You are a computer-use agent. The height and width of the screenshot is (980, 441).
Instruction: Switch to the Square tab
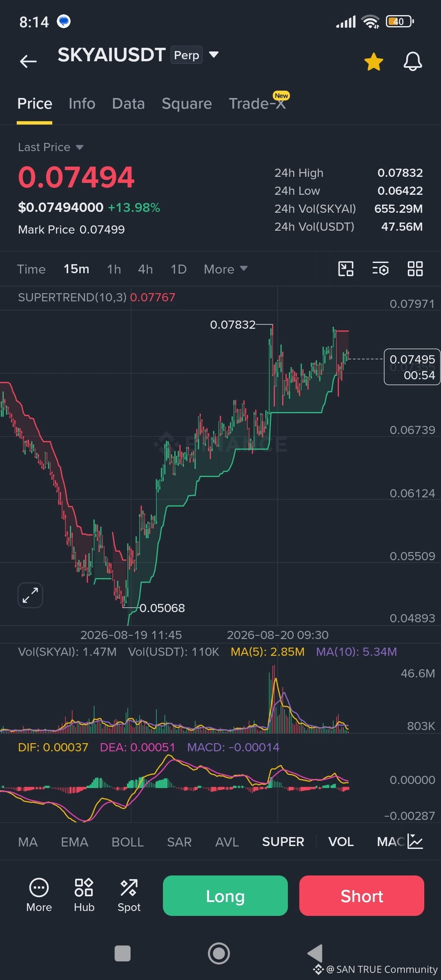[x=187, y=104]
